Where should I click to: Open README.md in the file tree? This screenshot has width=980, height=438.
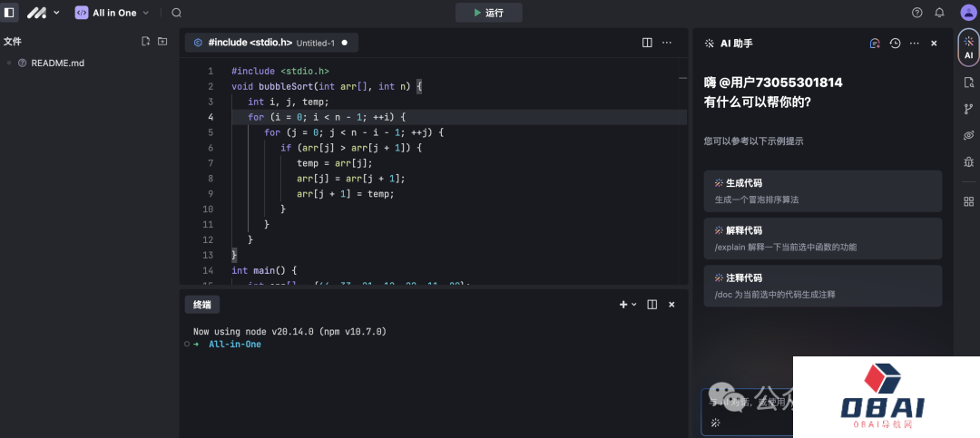57,63
